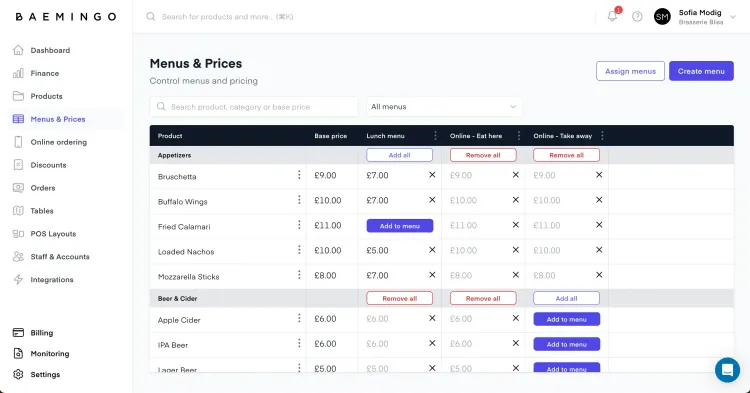Image resolution: width=750 pixels, height=393 pixels.
Task: Click the product, category or base price search field
Action: click(x=254, y=107)
